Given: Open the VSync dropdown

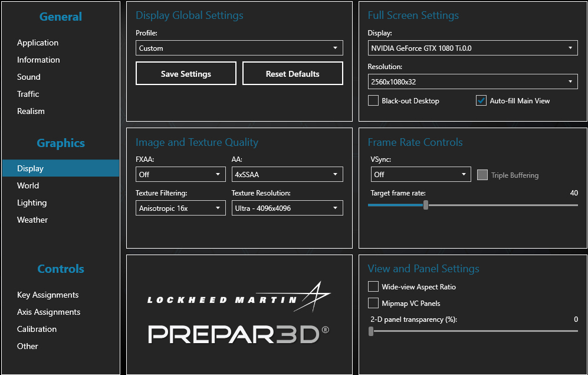Looking at the screenshot, I should pos(421,174).
